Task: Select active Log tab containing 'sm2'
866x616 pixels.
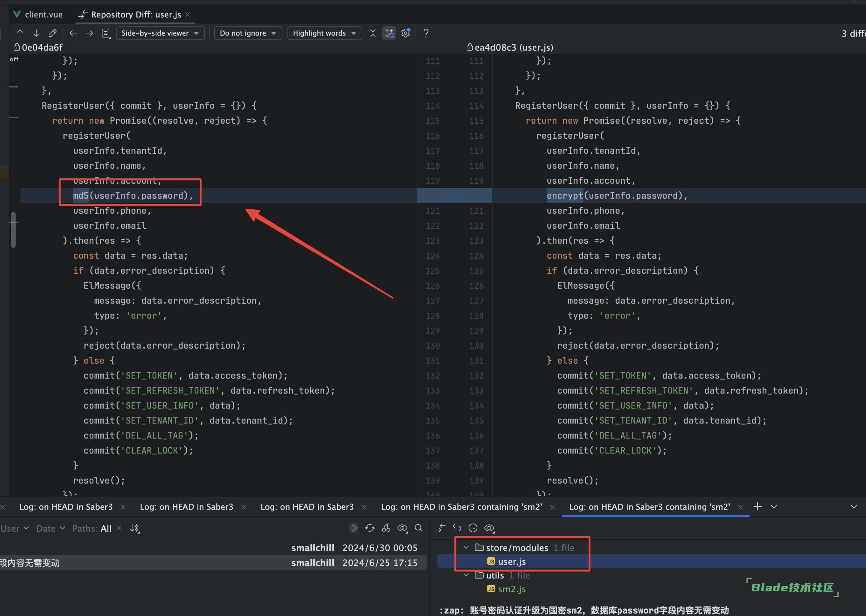Action: pos(649,507)
